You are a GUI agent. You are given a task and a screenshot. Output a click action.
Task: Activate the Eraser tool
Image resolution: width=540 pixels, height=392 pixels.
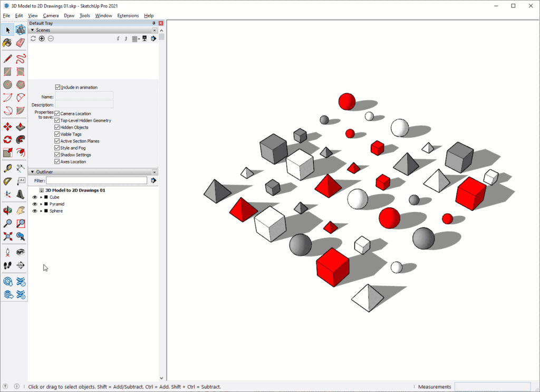tap(21, 43)
